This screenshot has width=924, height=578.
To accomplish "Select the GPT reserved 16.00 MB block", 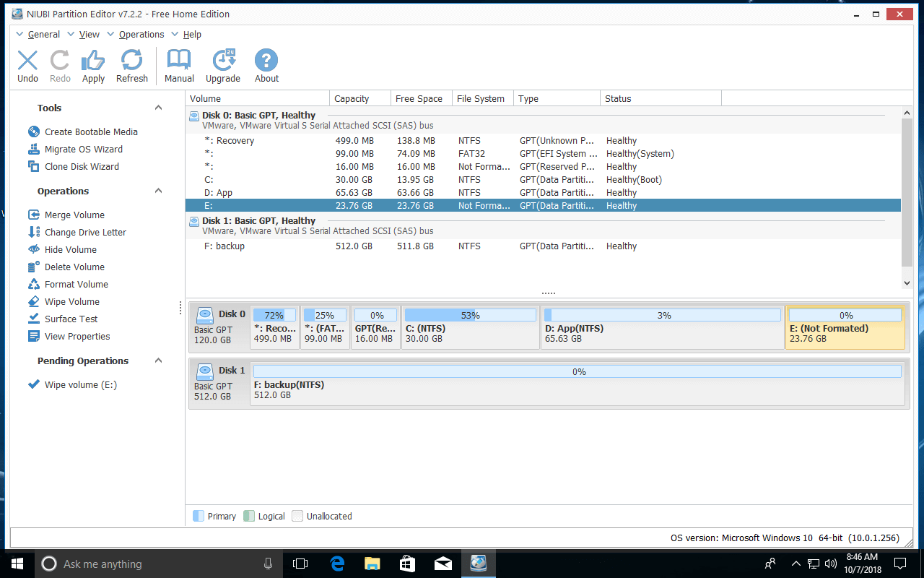I will 375,327.
